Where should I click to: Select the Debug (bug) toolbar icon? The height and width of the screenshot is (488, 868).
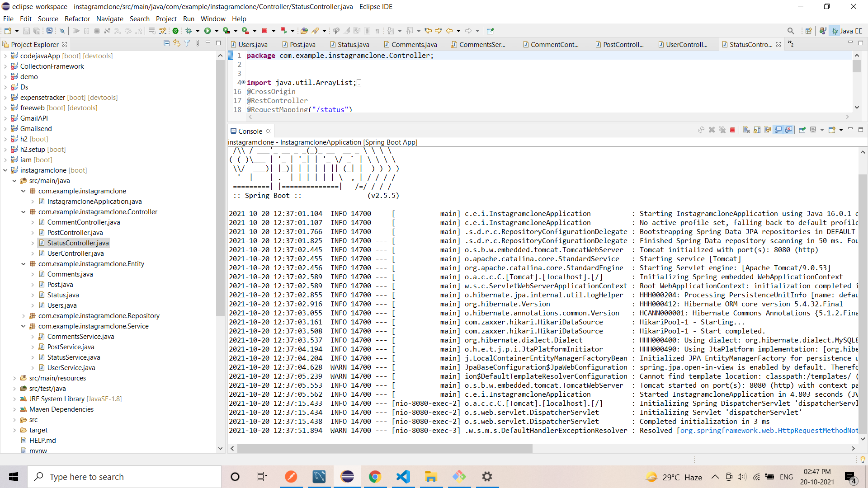click(x=189, y=31)
